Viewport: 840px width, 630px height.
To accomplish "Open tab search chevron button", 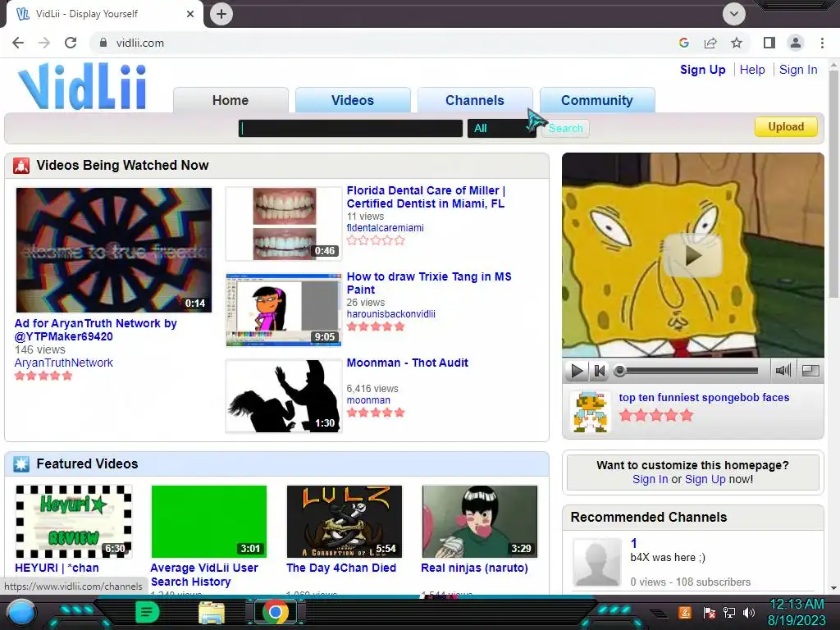I will coord(734,14).
